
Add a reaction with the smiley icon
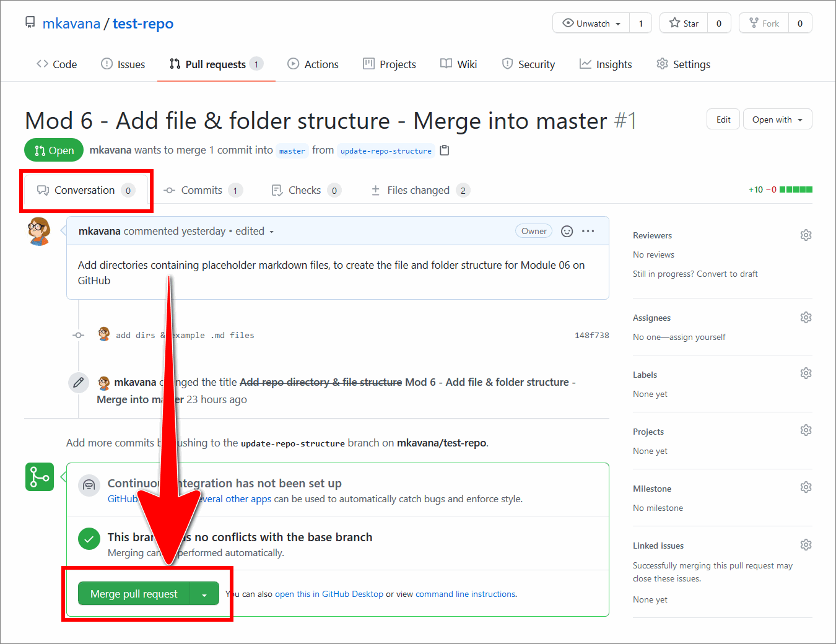567,231
